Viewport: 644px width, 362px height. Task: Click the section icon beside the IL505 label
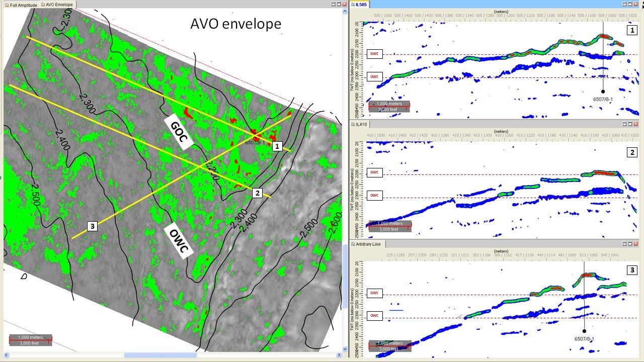click(x=353, y=4)
